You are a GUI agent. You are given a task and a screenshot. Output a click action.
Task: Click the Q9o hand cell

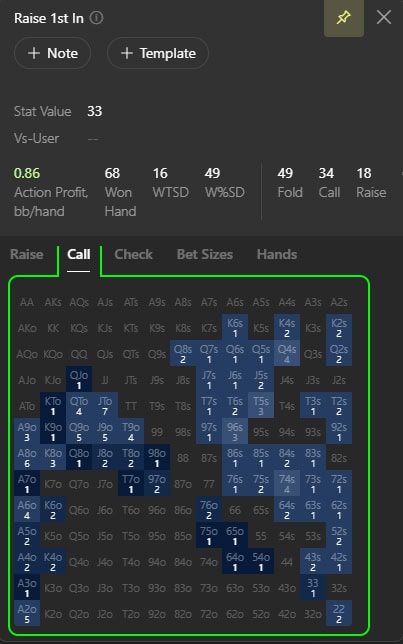click(79, 432)
